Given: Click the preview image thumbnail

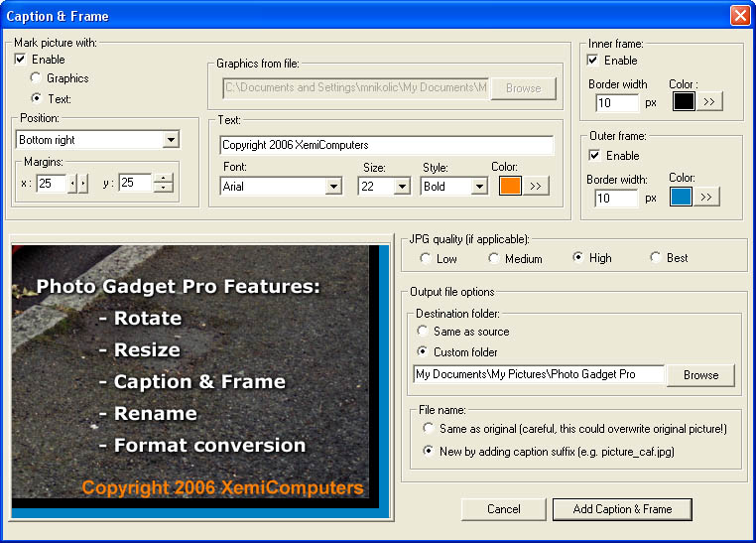Looking at the screenshot, I should (200, 381).
